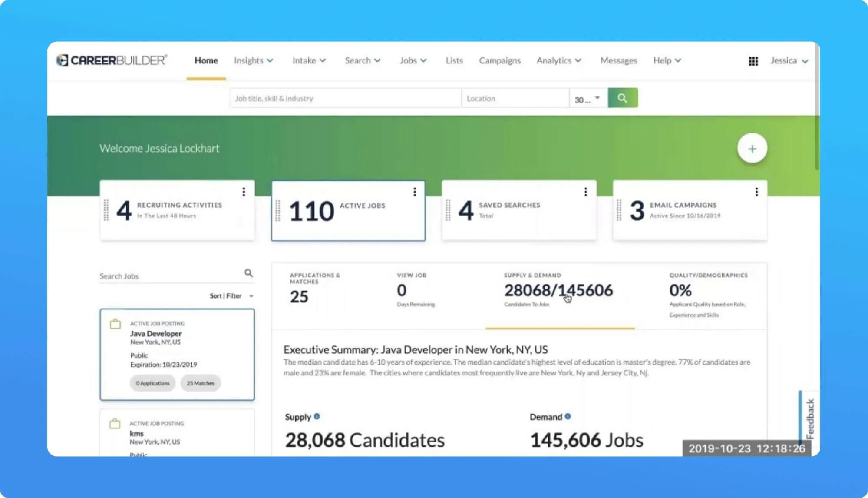Select the 4 Recruiting Activities card
Screen dimensions: 868x498
[177, 211]
